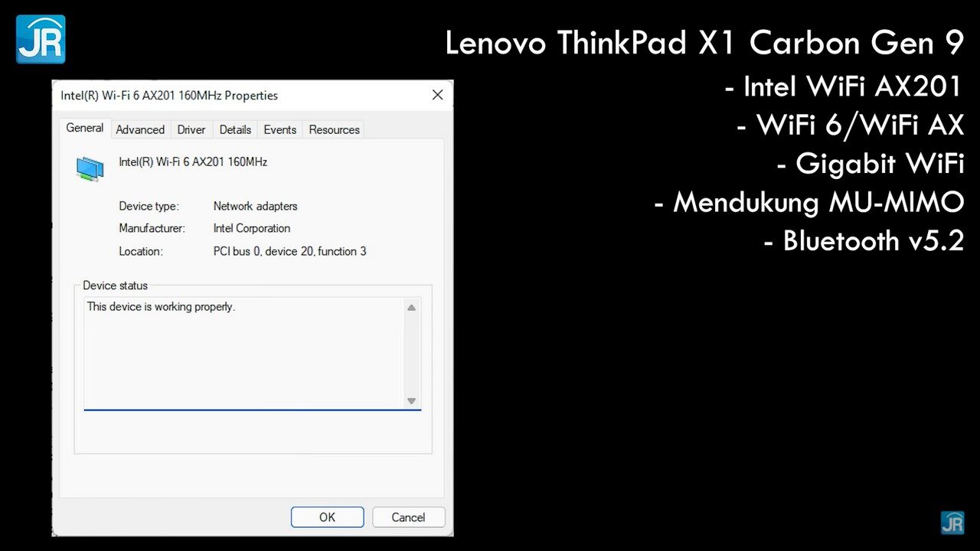View the Events tab
The width and height of the screenshot is (980, 551).
(x=279, y=129)
